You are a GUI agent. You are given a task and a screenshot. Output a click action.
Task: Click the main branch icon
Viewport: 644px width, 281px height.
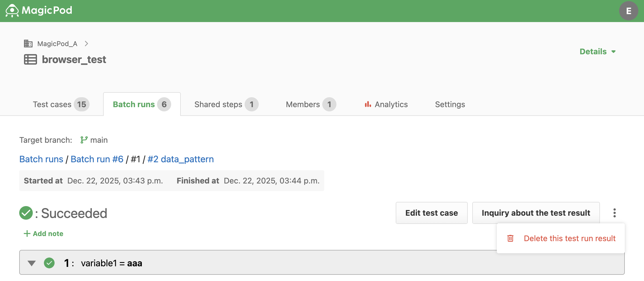(x=84, y=140)
